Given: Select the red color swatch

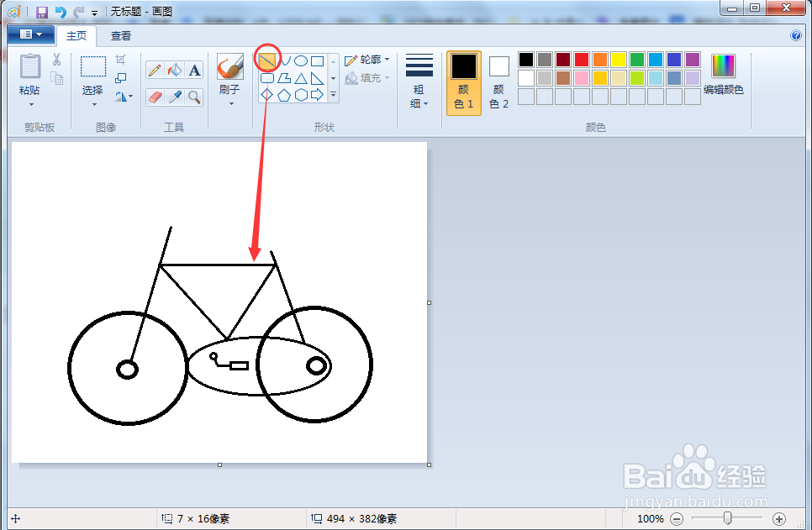Looking at the screenshot, I should pos(582,60).
